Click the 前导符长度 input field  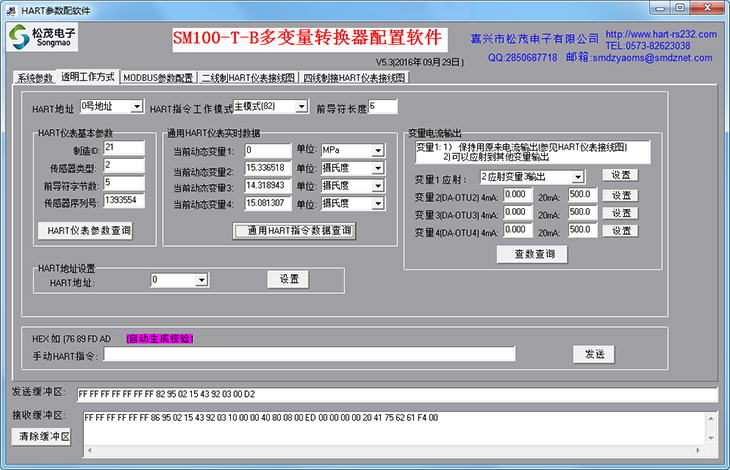point(382,106)
